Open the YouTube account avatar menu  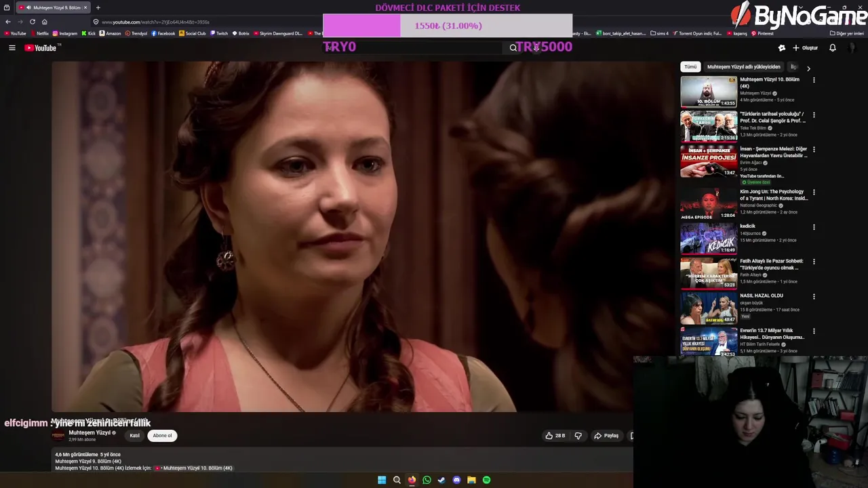(852, 47)
